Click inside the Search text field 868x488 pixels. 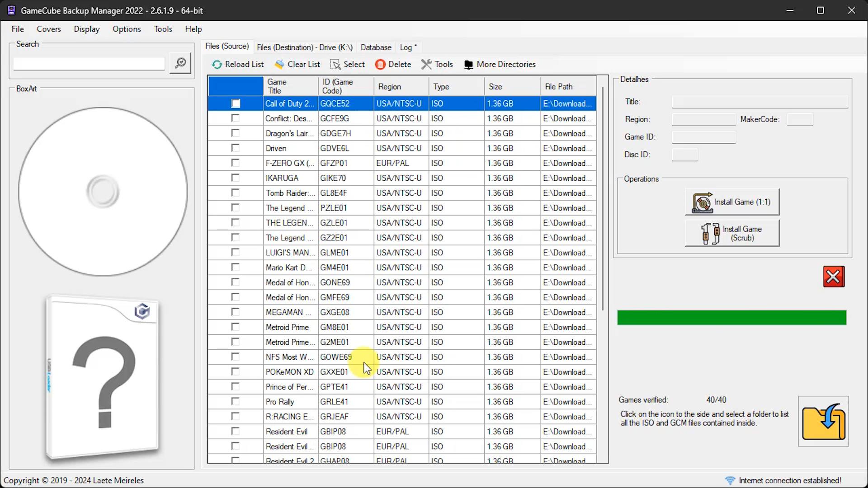(89, 64)
